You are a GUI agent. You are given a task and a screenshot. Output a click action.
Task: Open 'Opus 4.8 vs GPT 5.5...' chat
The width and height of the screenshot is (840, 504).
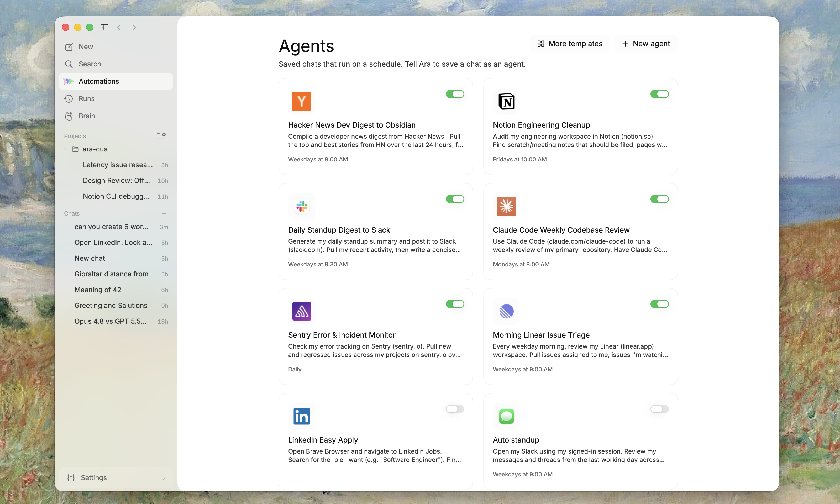(116, 321)
